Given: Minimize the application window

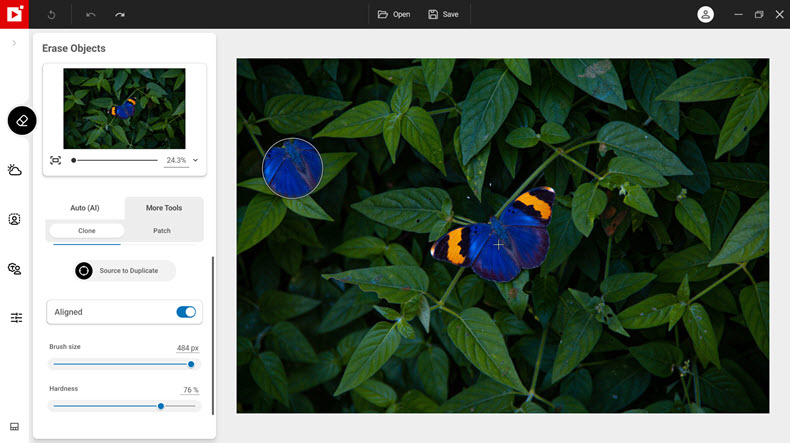Looking at the screenshot, I should coord(738,14).
